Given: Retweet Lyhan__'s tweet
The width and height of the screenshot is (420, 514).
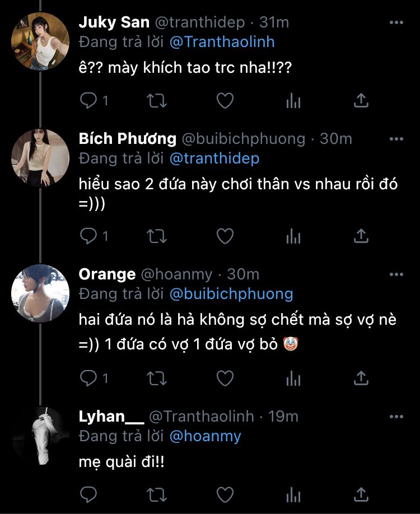Looking at the screenshot, I should coord(156,494).
